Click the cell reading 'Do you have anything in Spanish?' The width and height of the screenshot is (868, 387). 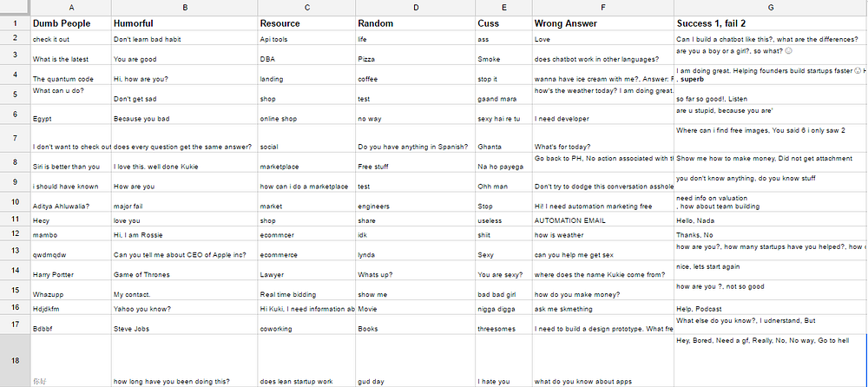click(415, 139)
